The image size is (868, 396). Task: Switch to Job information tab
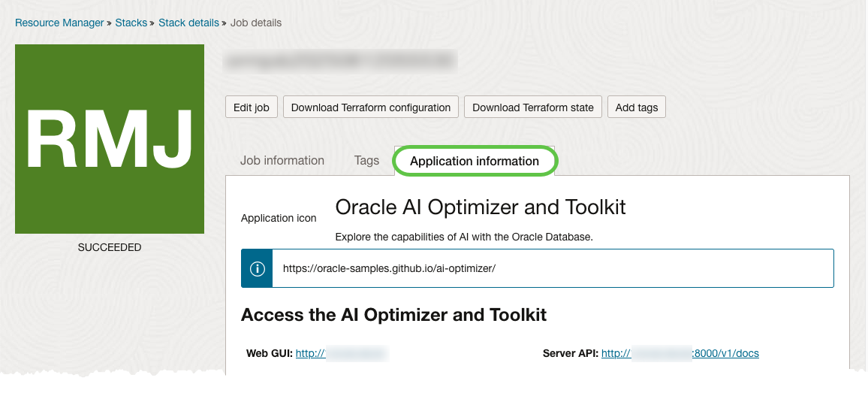(282, 161)
